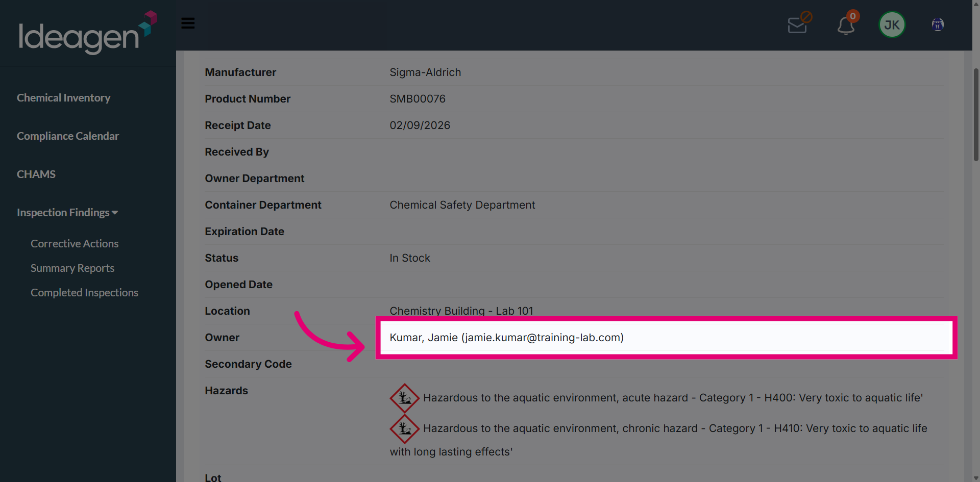Click the H410 chronic hazard description
The width and height of the screenshot is (980, 482).
658,440
